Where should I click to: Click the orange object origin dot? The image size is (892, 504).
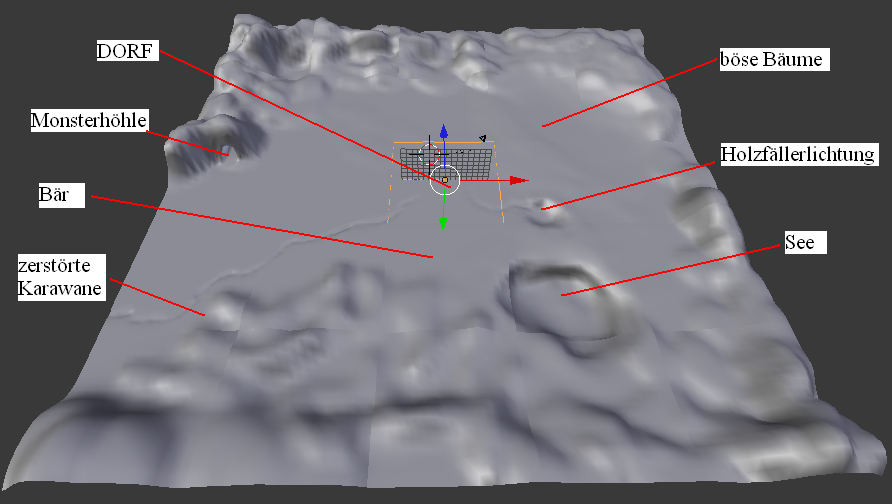(x=444, y=180)
